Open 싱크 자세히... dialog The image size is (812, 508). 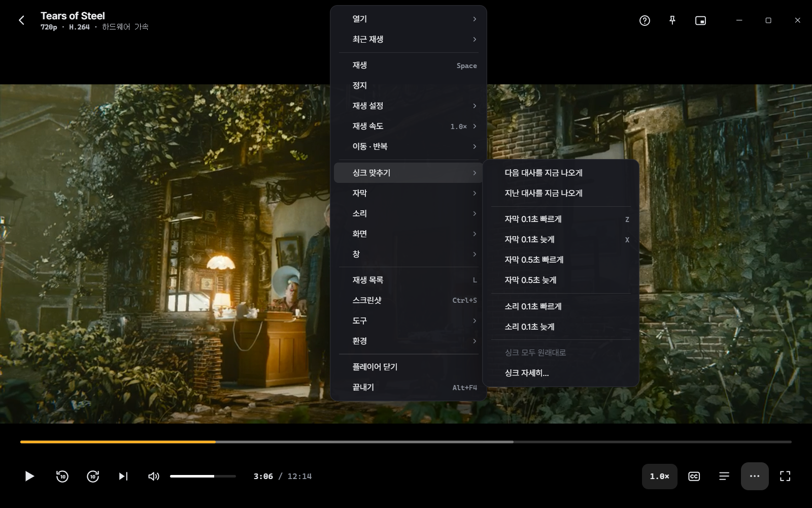coord(561,373)
